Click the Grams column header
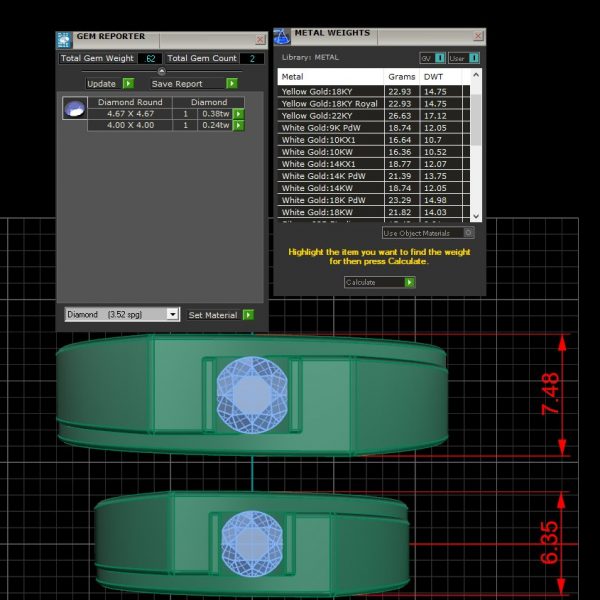 point(402,77)
